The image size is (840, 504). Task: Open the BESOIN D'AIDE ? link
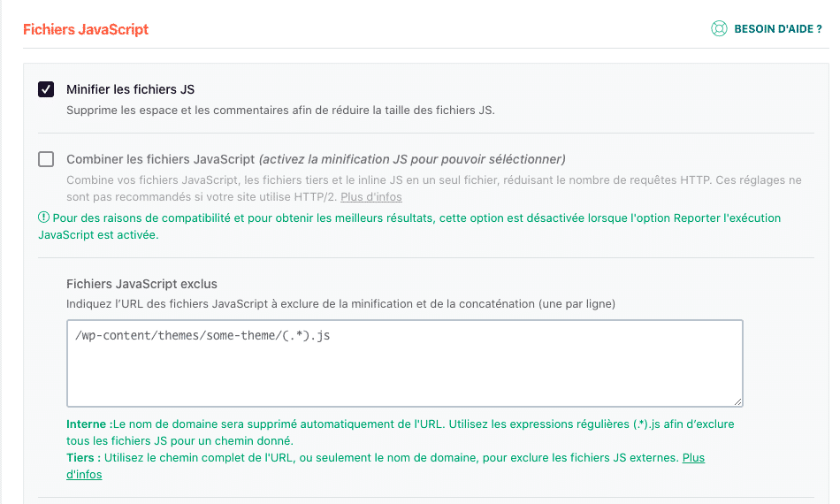point(777,29)
